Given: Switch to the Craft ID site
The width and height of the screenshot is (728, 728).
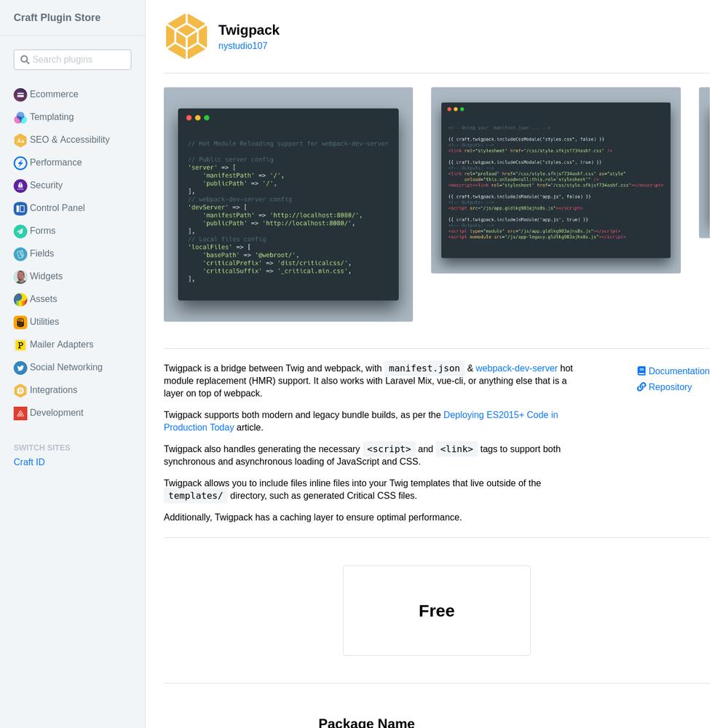Looking at the screenshot, I should coord(29,462).
